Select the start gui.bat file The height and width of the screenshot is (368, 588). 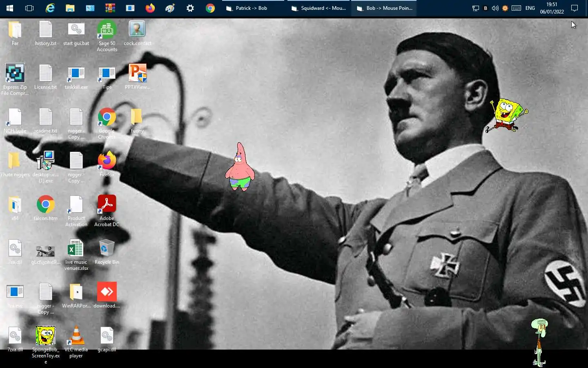[x=76, y=34]
